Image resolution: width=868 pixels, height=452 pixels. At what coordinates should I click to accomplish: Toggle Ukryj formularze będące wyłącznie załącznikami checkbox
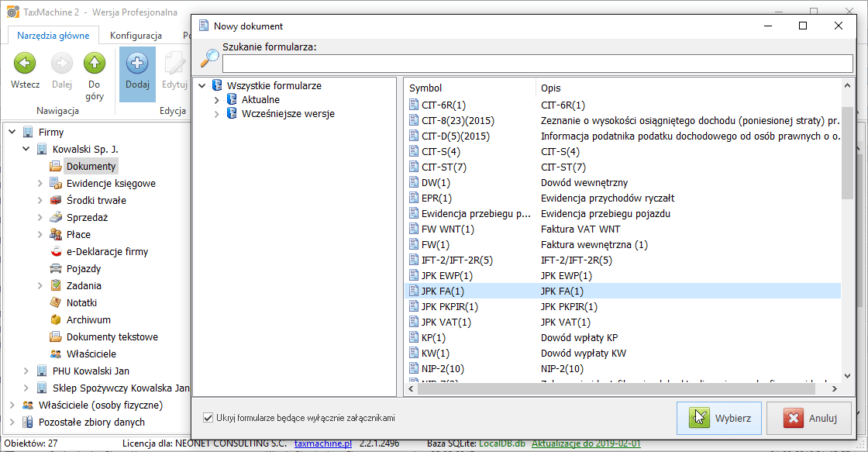[x=208, y=418]
